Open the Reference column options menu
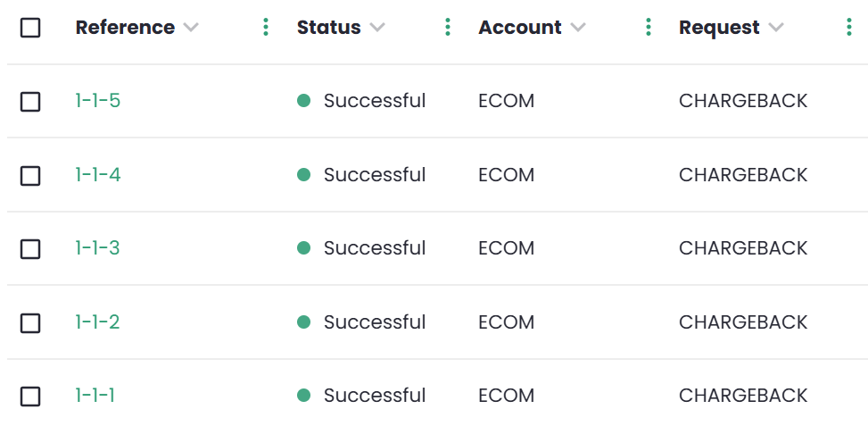 coord(266,28)
